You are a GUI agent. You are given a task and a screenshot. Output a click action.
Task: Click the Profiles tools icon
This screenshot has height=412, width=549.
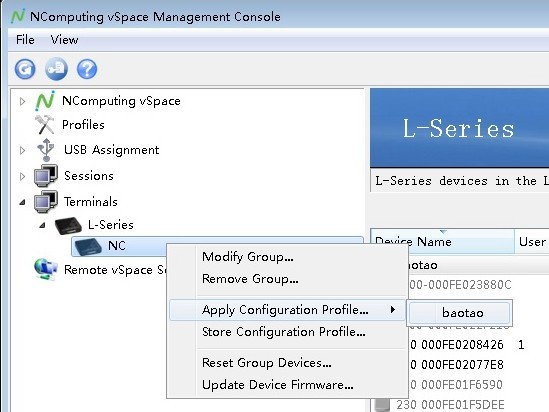click(x=45, y=125)
